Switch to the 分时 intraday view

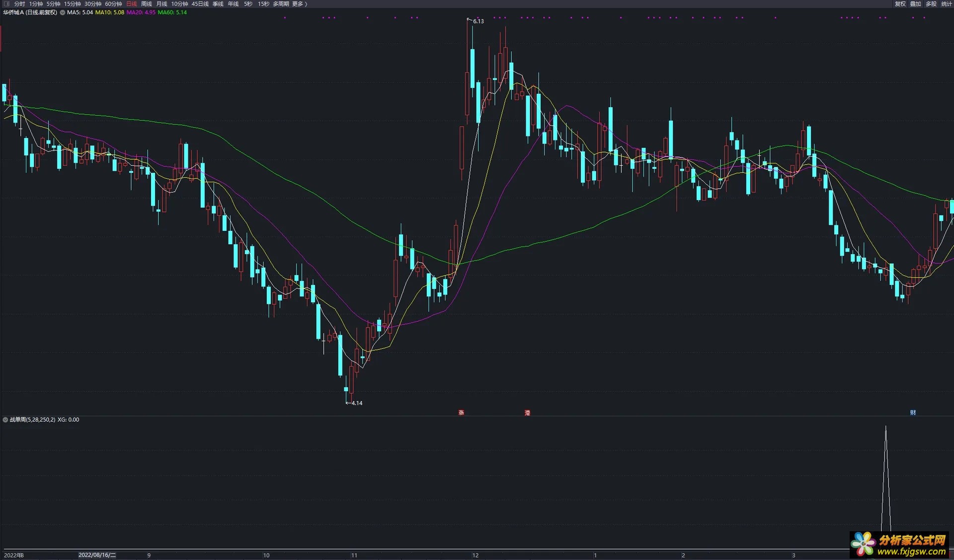click(19, 4)
